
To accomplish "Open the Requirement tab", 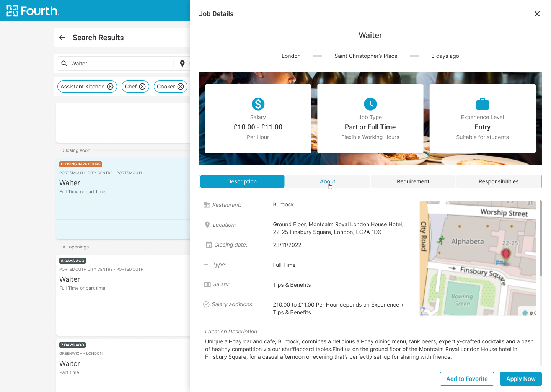I will coord(413,181).
